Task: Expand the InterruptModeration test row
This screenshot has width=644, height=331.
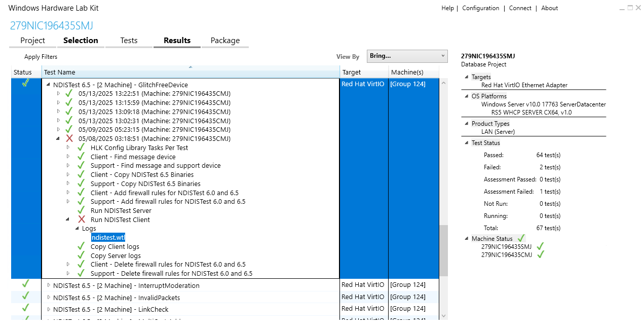Action: [x=49, y=285]
